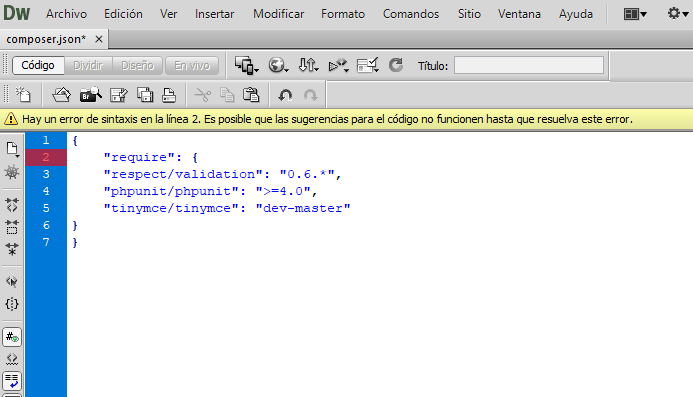Toggle line numbers icon

[12, 337]
